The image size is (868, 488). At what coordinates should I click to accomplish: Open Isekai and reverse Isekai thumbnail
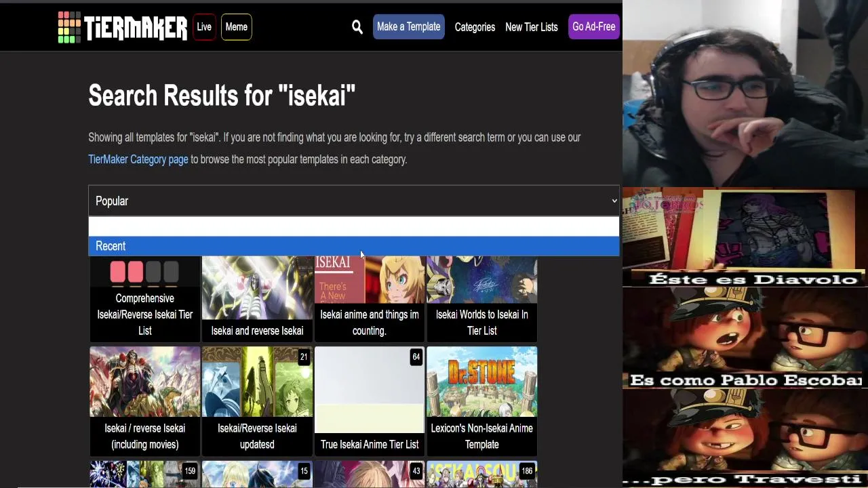[257, 298]
